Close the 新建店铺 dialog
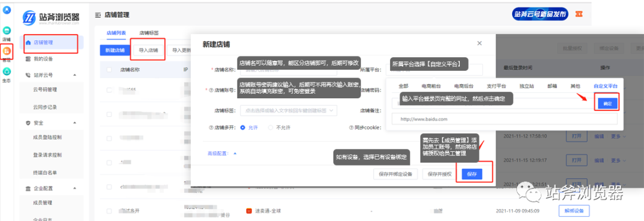This screenshot has width=644, height=221. coord(479,43)
